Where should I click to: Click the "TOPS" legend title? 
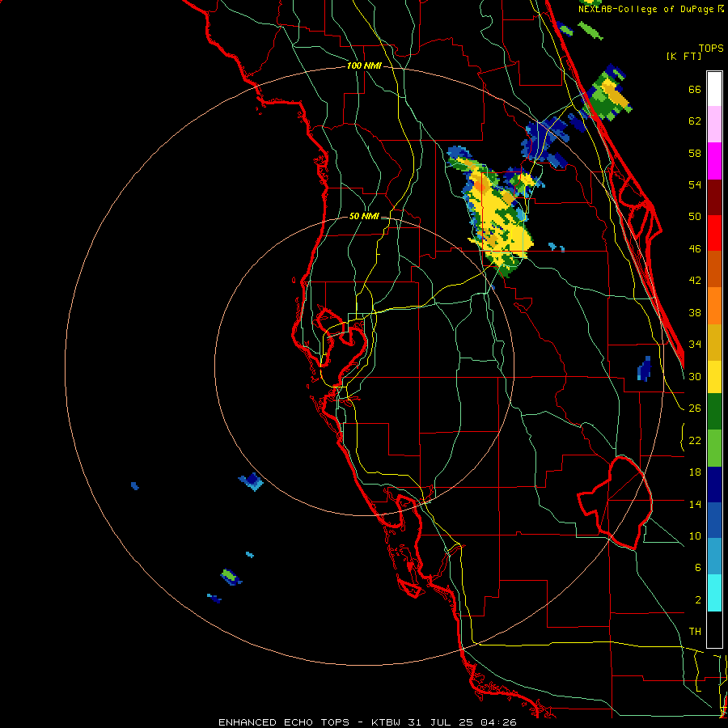click(x=711, y=49)
